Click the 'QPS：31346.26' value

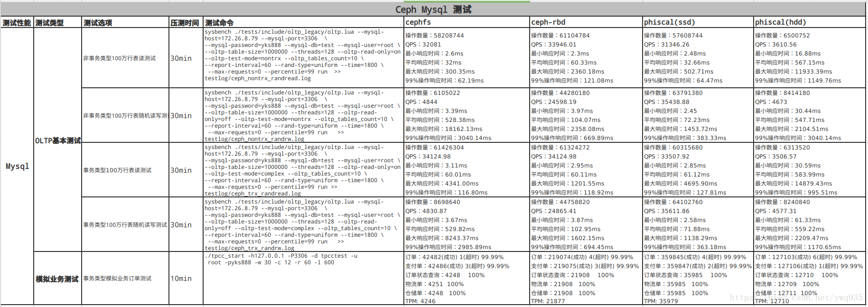click(x=667, y=45)
